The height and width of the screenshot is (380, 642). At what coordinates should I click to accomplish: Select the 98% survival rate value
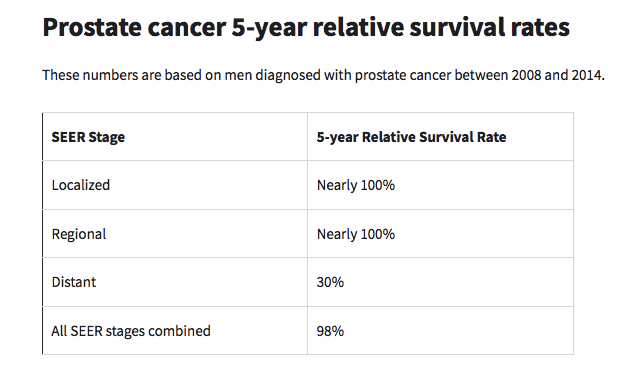[x=330, y=331]
